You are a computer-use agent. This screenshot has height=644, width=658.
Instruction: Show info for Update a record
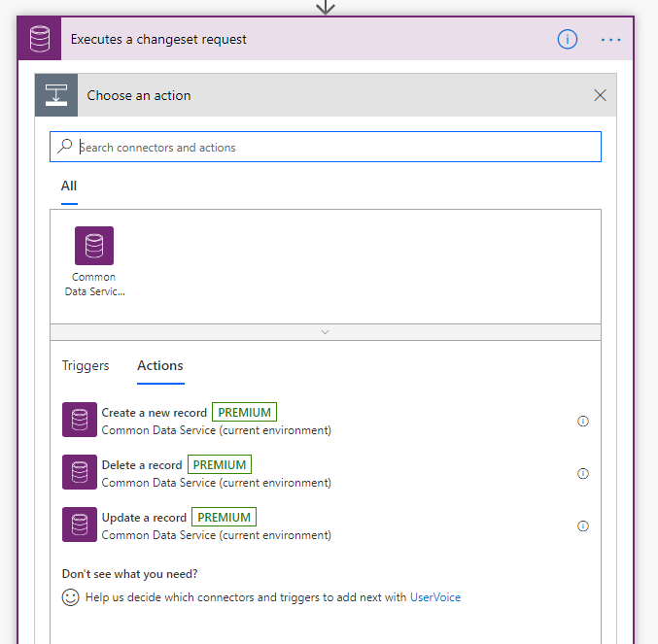pyautogui.click(x=583, y=526)
